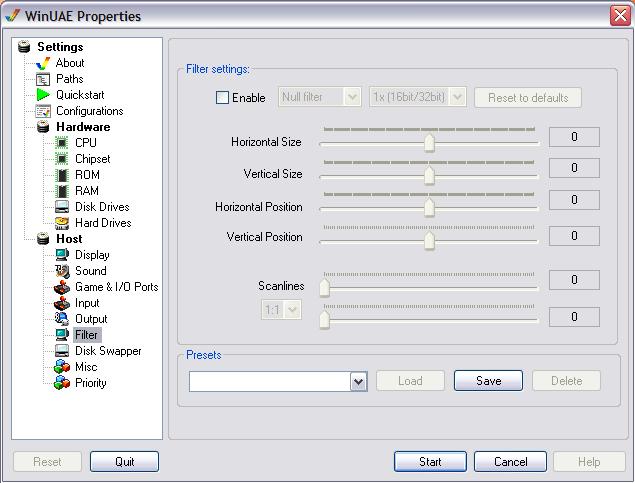Click the Horizontal Size slider thumb

pyautogui.click(x=429, y=143)
